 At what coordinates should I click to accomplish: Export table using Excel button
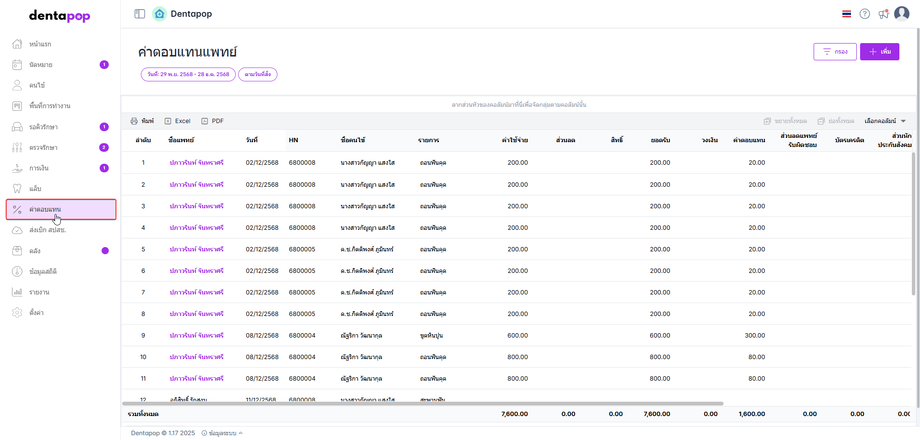[x=177, y=121]
